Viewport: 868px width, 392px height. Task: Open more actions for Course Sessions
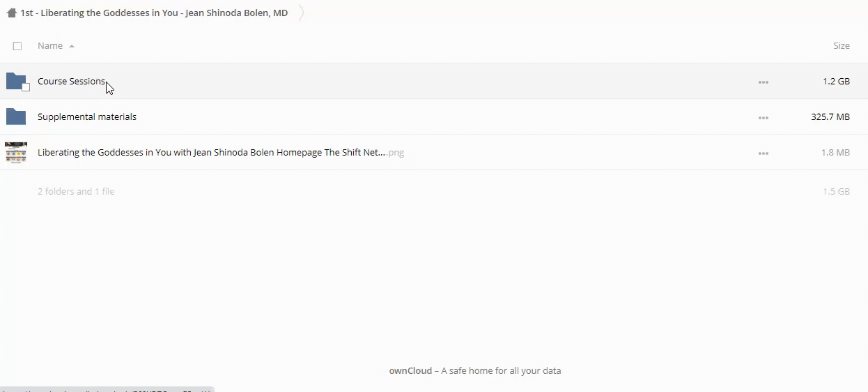click(x=764, y=82)
